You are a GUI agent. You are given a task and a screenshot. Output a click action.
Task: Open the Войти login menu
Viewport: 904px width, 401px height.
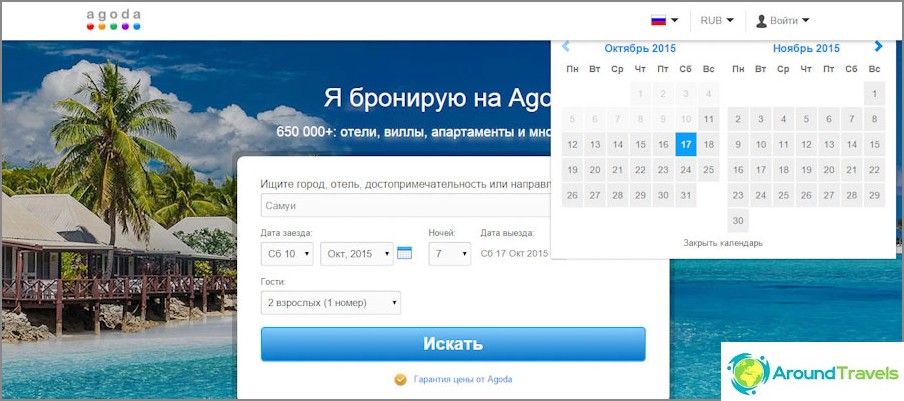point(789,20)
